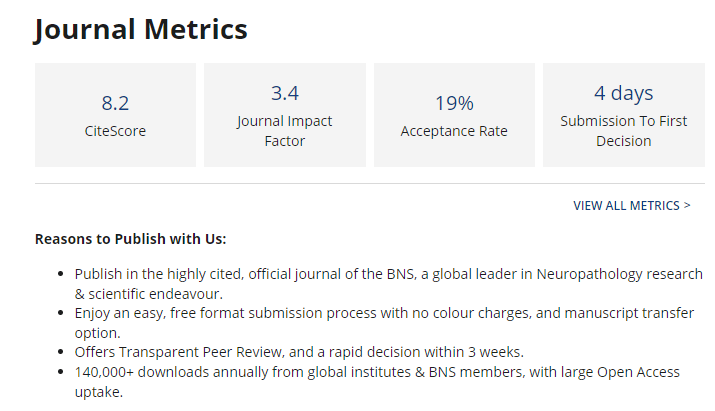Open the Submission To First Decision card

click(624, 115)
